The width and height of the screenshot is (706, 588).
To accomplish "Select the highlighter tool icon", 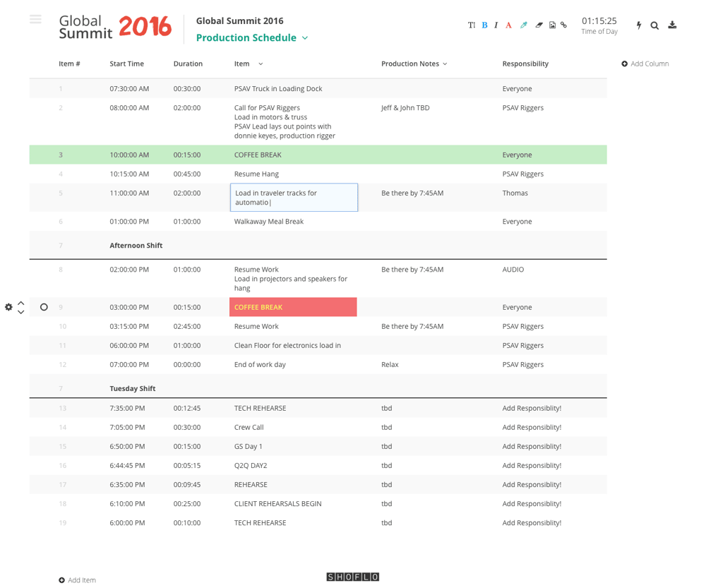I will click(523, 24).
